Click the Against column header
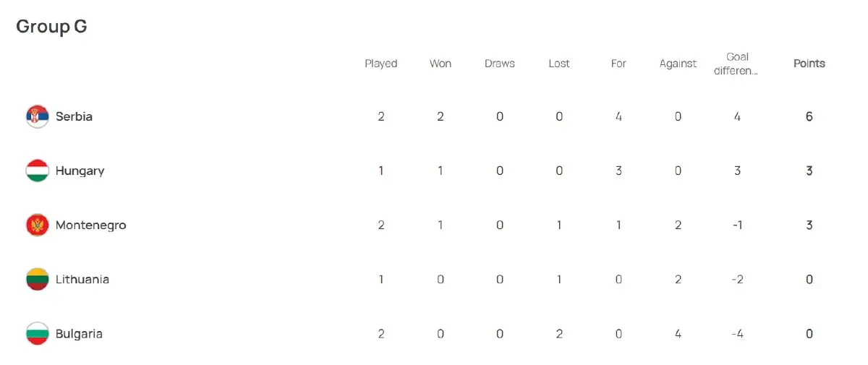The image size is (868, 365). click(x=678, y=64)
